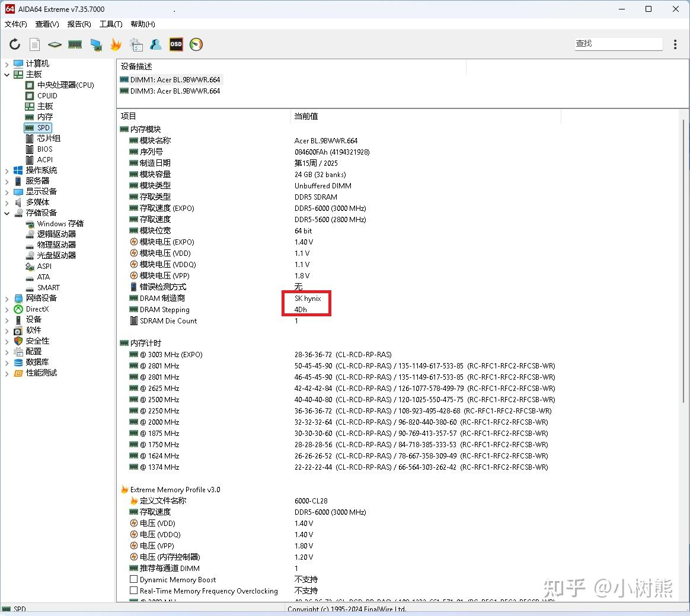Image resolution: width=690 pixels, height=616 pixels.
Task: Click the vertical ellipsis options button
Action: point(676,44)
